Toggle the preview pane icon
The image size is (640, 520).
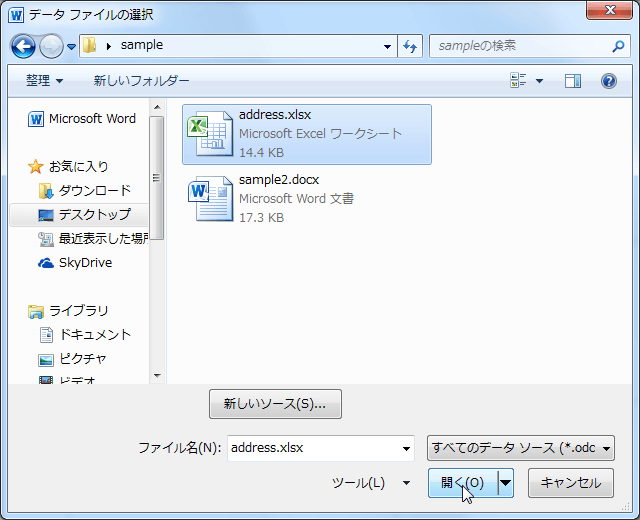573,81
